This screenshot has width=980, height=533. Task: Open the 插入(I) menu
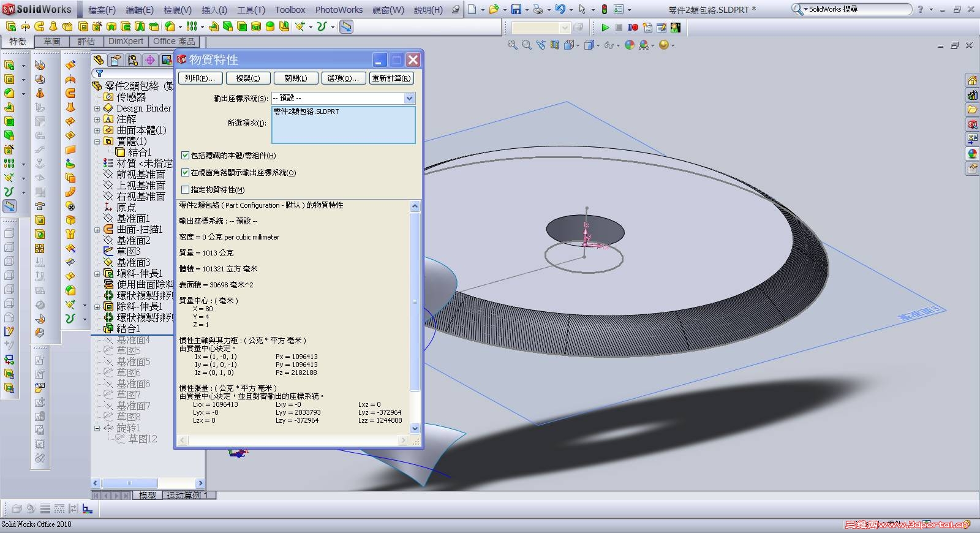click(x=214, y=10)
